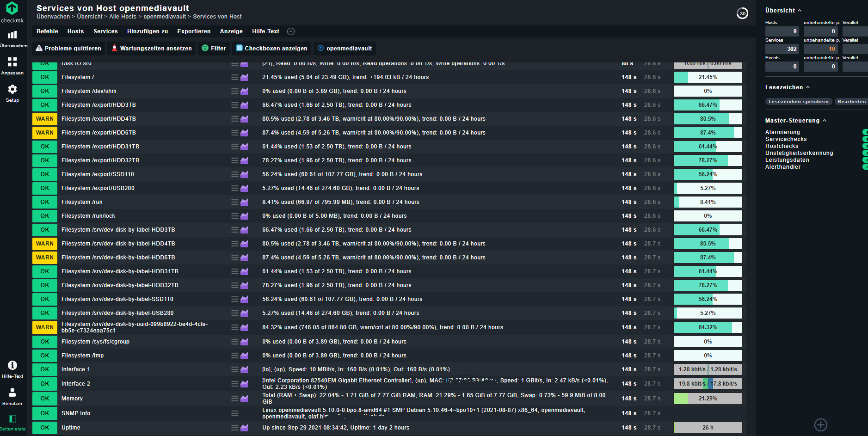The height and width of the screenshot is (436, 868).
Task: Open action menu for Filesystem / row
Action: pos(235,77)
